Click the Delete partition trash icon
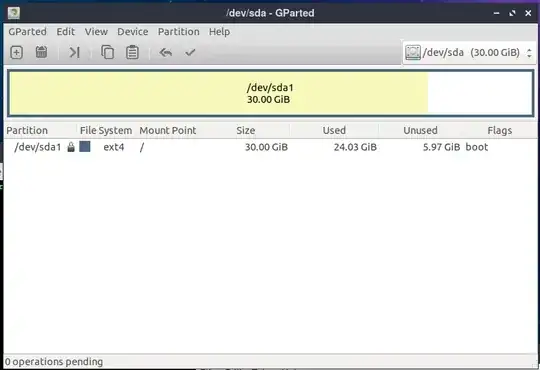 click(41, 52)
